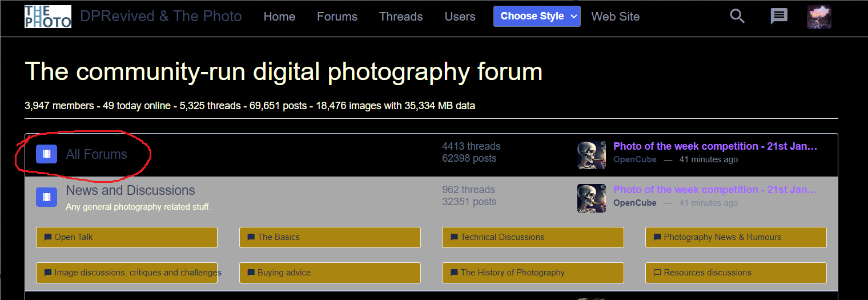Open the Resources discussions subforum

coord(736,273)
